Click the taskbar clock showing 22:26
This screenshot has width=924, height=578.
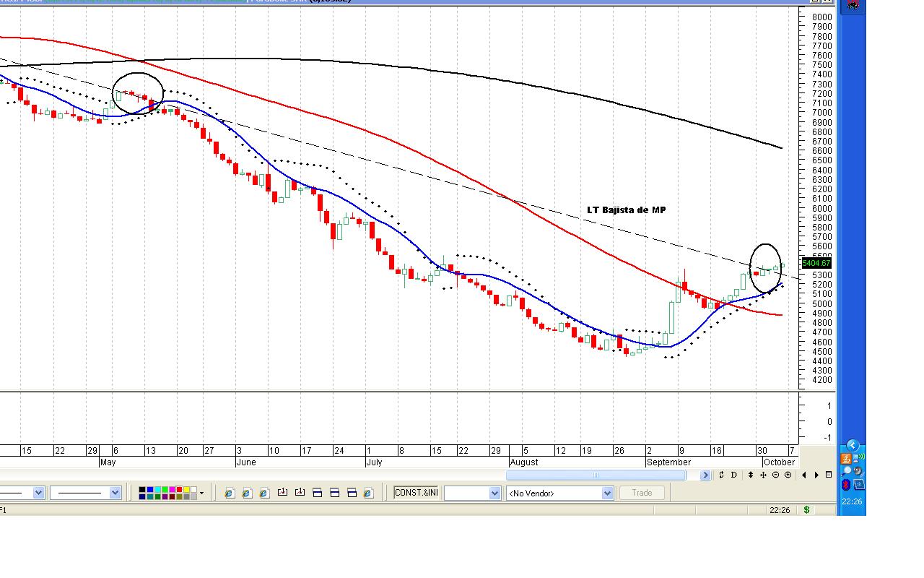[x=852, y=501]
